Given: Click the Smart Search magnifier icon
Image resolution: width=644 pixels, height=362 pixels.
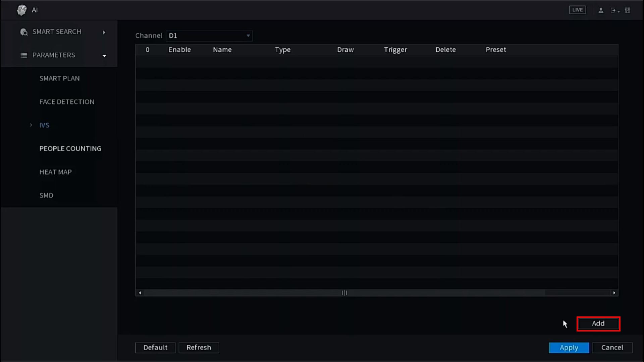Looking at the screenshot, I should pos(24,32).
